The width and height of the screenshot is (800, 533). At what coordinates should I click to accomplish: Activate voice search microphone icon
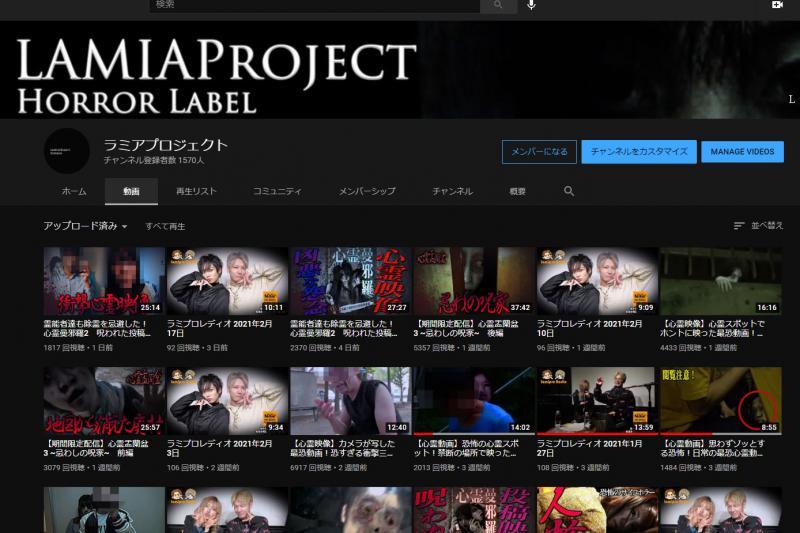pos(531,5)
